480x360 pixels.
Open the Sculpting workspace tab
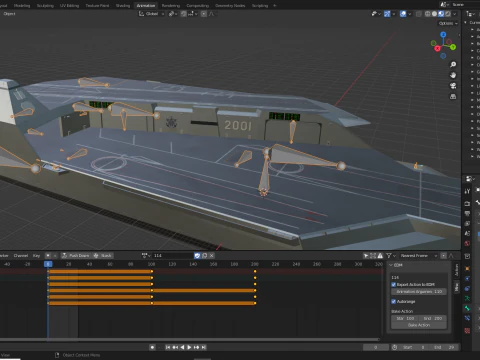pyautogui.click(x=45, y=5)
